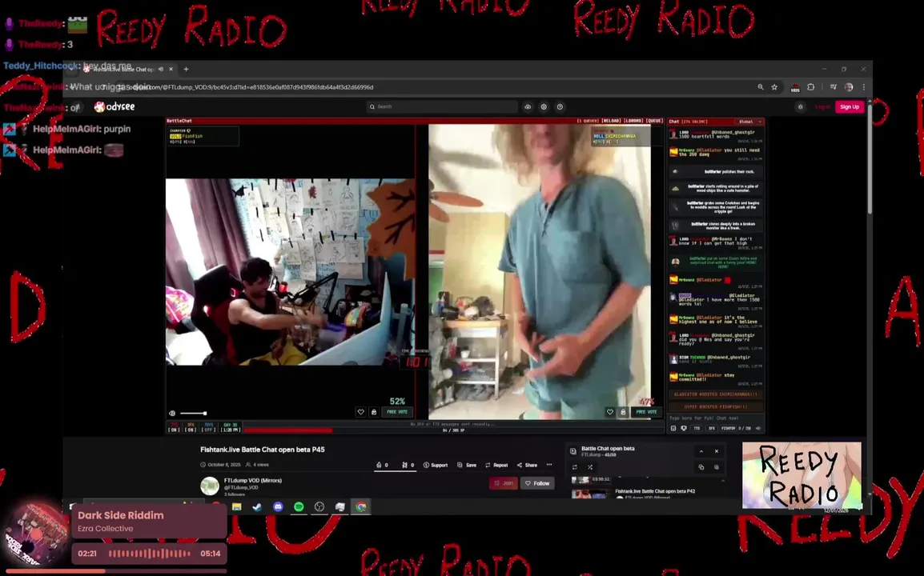Open the Chrome profile avatar

pos(849,87)
